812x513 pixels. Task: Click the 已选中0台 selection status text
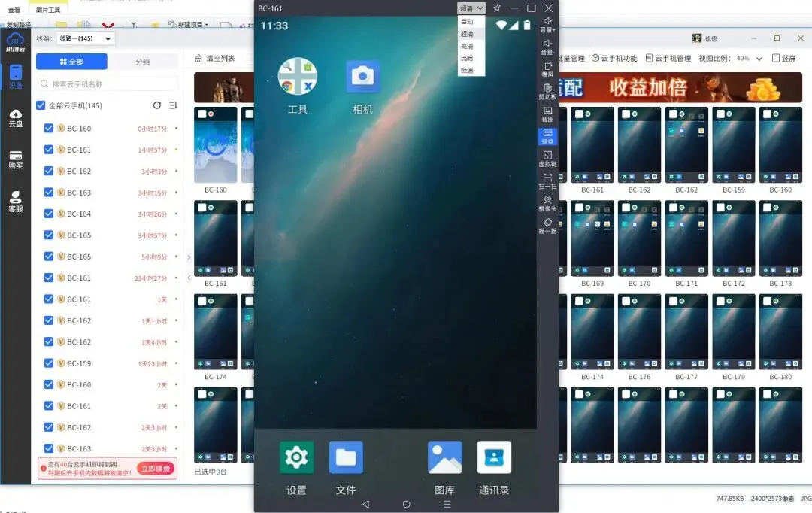pyautogui.click(x=211, y=472)
